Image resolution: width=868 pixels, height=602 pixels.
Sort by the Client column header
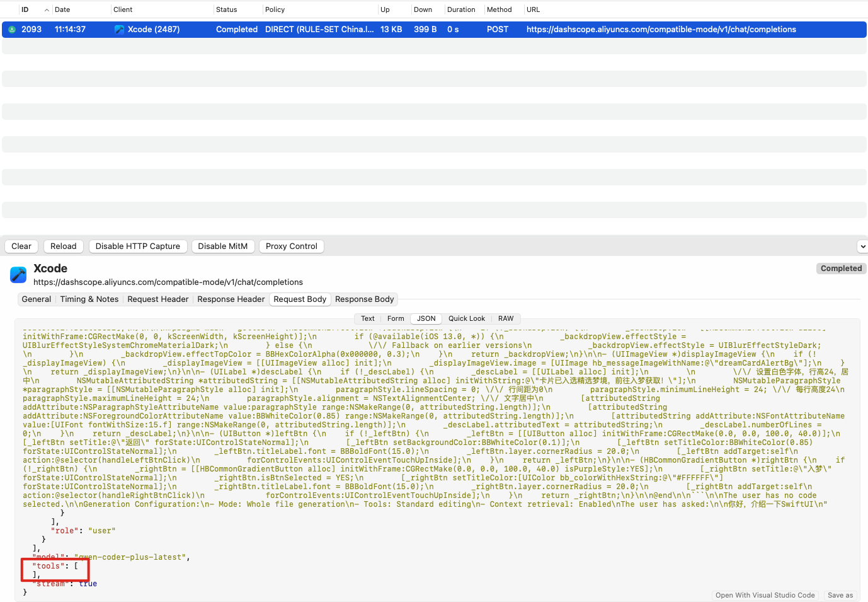click(123, 9)
